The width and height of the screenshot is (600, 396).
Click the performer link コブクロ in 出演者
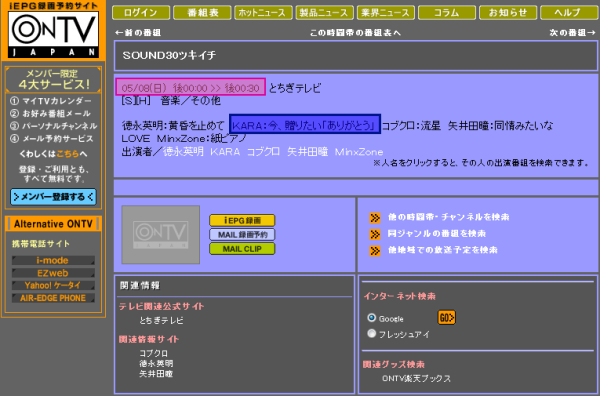coord(263,152)
